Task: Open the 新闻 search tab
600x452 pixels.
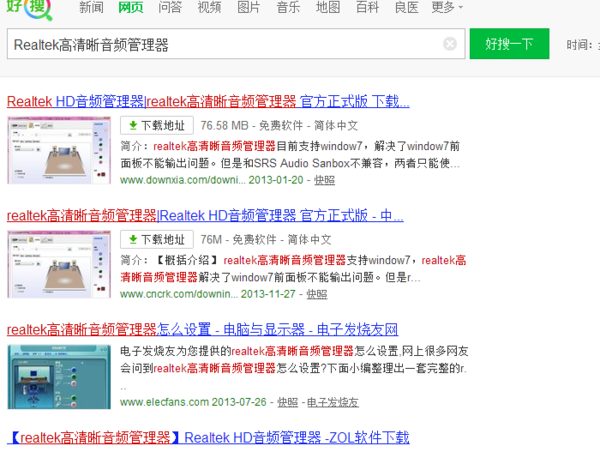Action: point(91,7)
